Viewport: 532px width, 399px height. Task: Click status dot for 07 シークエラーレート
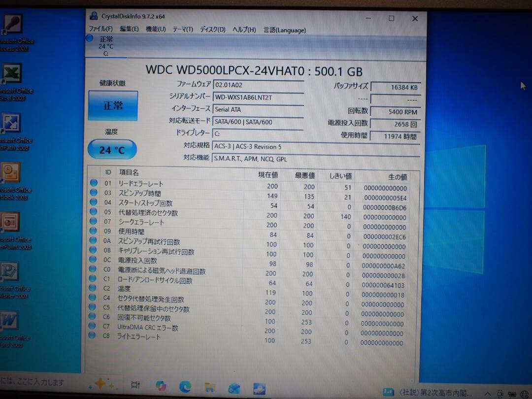pos(93,221)
